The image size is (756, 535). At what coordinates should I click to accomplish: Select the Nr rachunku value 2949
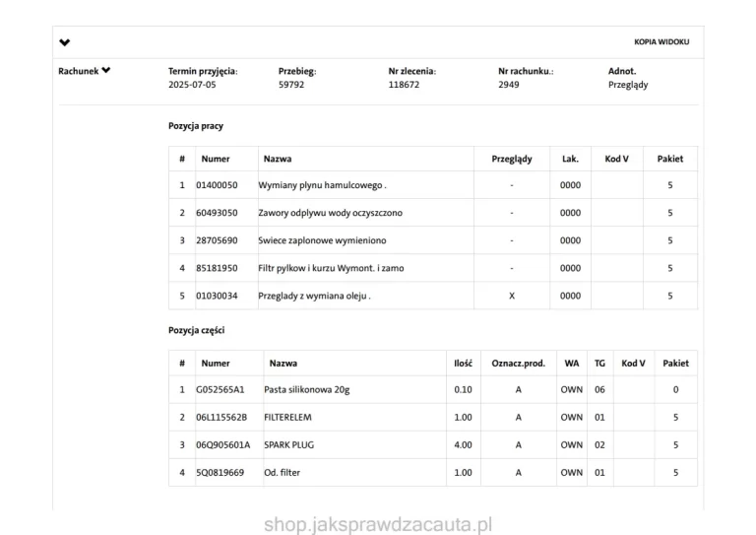(x=509, y=86)
